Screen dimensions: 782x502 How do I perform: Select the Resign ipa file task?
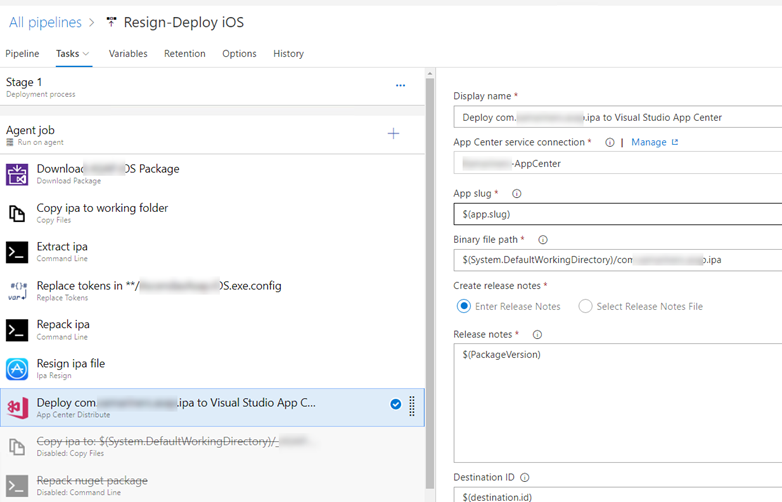tap(212, 369)
